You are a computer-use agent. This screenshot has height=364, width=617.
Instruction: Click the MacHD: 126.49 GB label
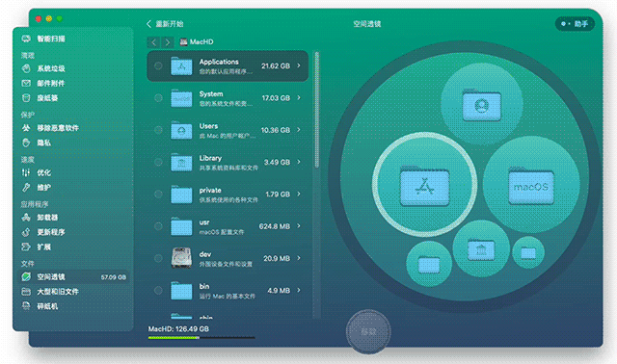coord(178,329)
